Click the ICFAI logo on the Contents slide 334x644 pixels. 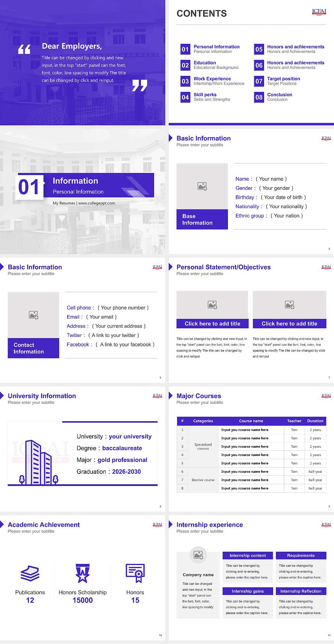[x=319, y=12]
